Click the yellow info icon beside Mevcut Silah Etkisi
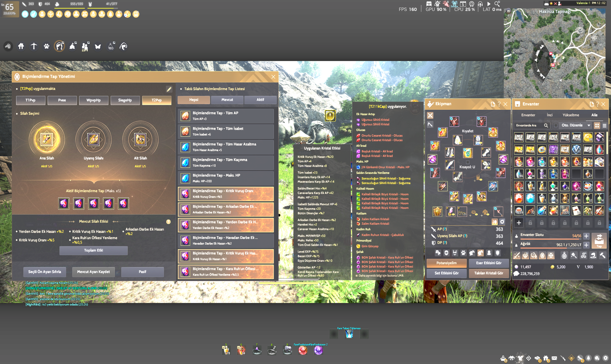This screenshot has width=611, height=364. [x=169, y=222]
